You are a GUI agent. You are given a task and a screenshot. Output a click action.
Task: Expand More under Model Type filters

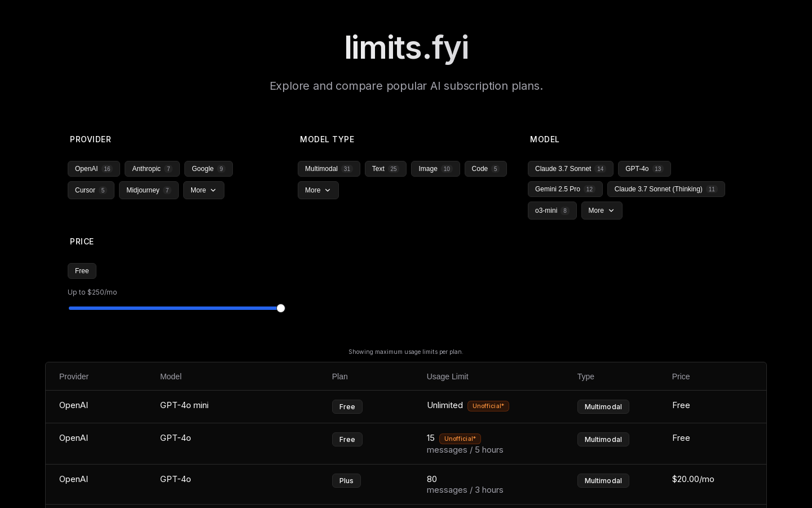coord(318,190)
